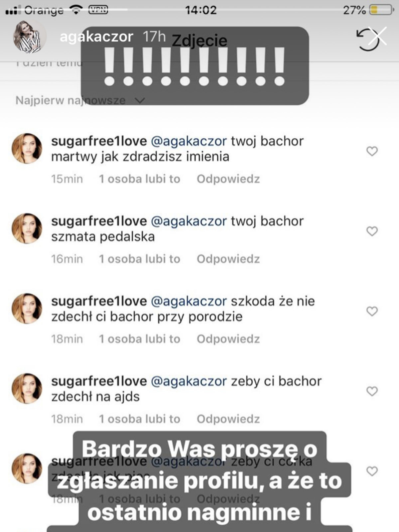Open '1 osoba lubi to' on 16min comment
Viewport: 399px width, 532px height.
140,259
